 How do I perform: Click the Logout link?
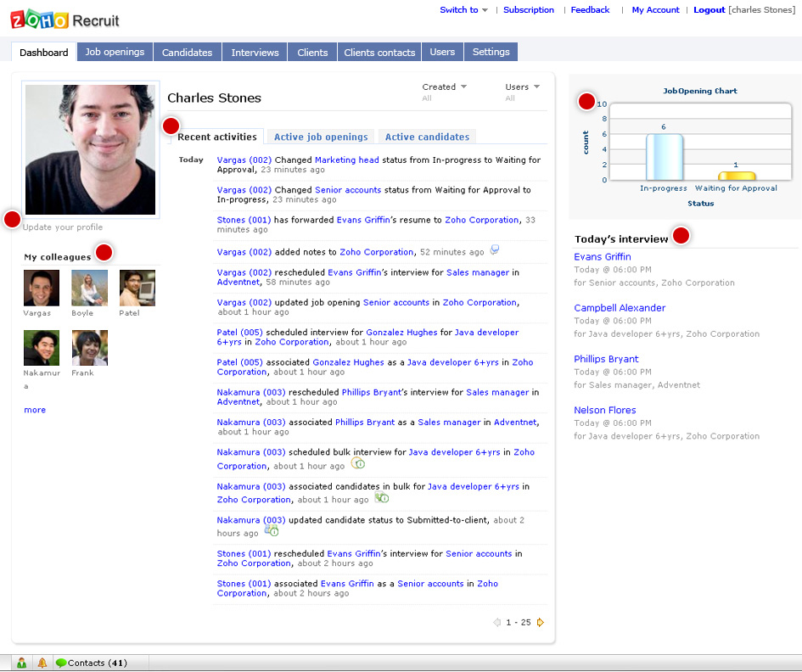coord(709,9)
